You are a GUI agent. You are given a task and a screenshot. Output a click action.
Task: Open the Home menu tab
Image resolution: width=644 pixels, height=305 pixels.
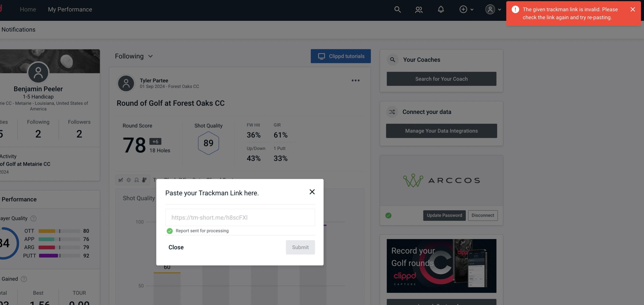tap(28, 9)
